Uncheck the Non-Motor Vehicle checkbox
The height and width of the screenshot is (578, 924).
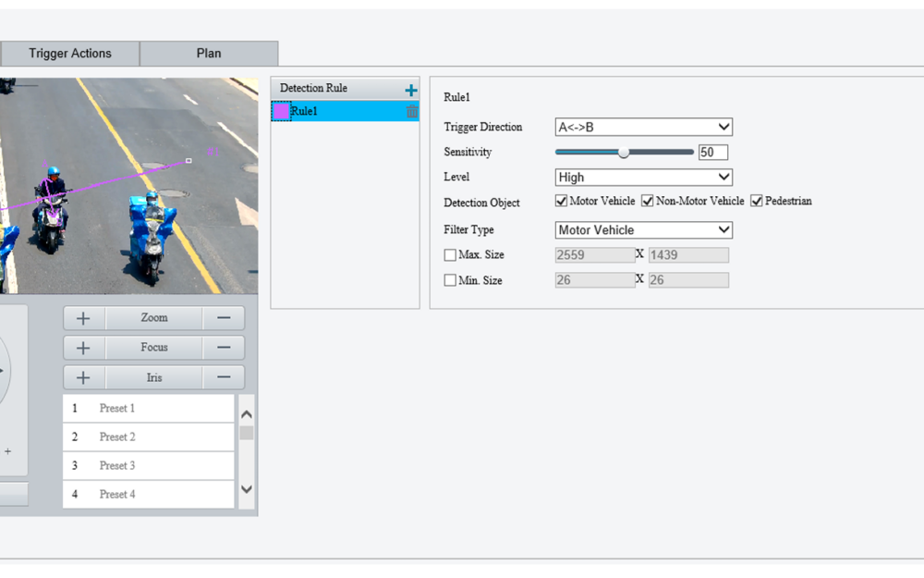[647, 201]
